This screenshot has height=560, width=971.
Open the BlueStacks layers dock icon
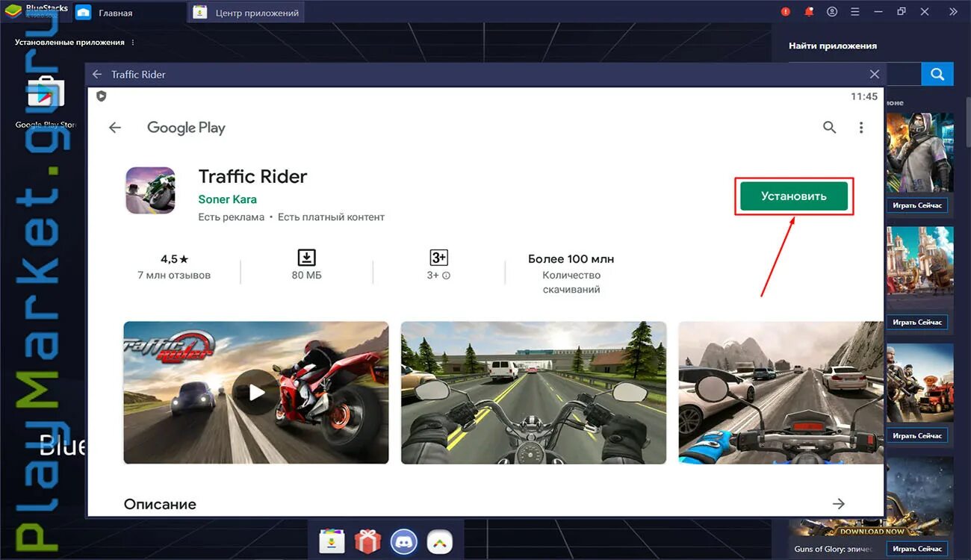(x=439, y=541)
